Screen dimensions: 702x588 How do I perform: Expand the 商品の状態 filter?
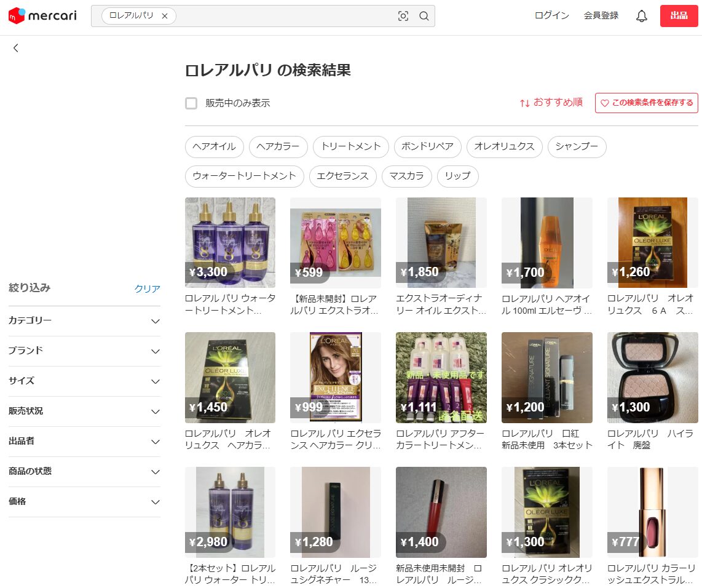pyautogui.click(x=84, y=471)
